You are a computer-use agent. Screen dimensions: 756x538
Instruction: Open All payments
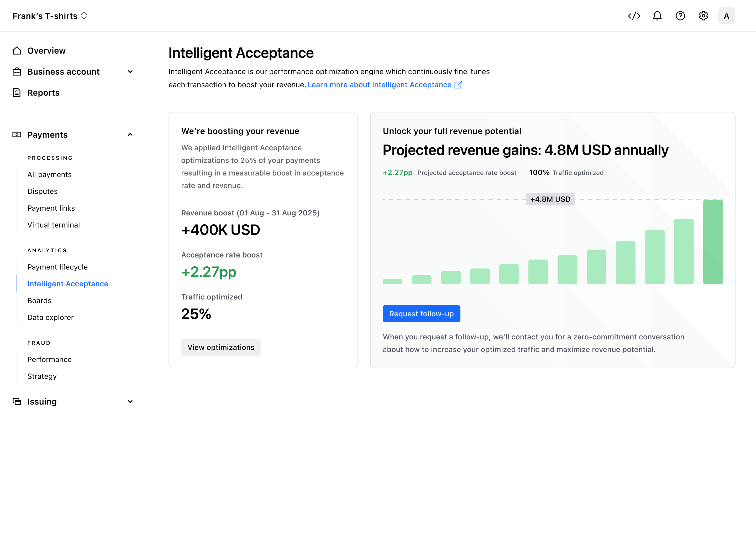[x=49, y=175]
